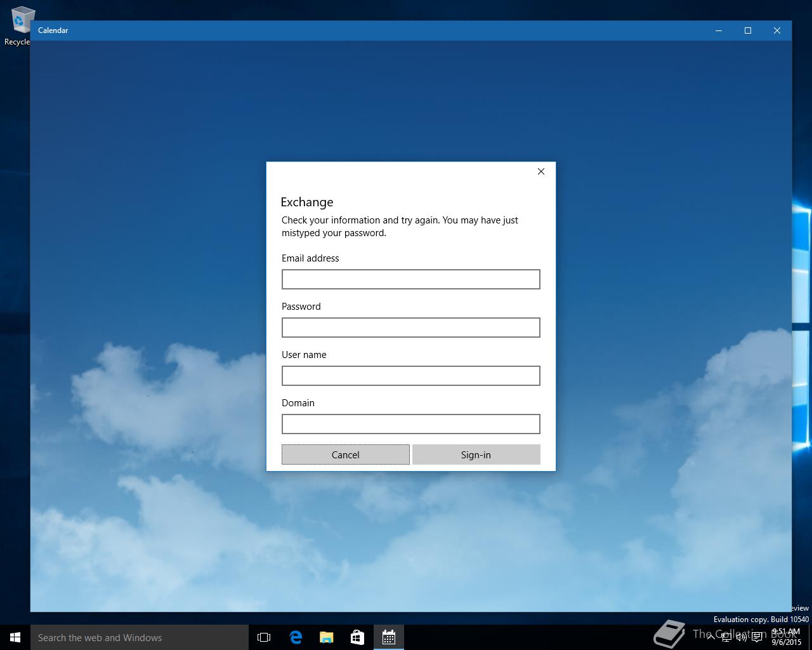The height and width of the screenshot is (650, 812).
Task: Open volume control in system tray
Action: tap(741, 637)
